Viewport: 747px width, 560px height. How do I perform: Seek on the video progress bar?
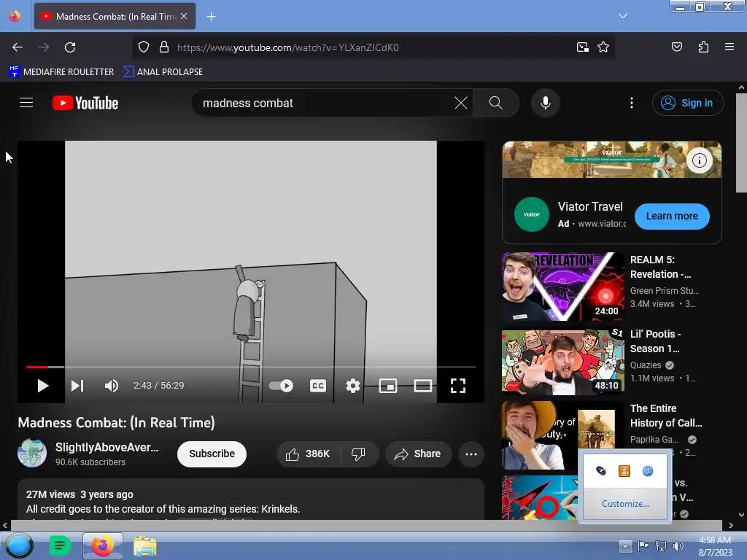(x=251, y=367)
